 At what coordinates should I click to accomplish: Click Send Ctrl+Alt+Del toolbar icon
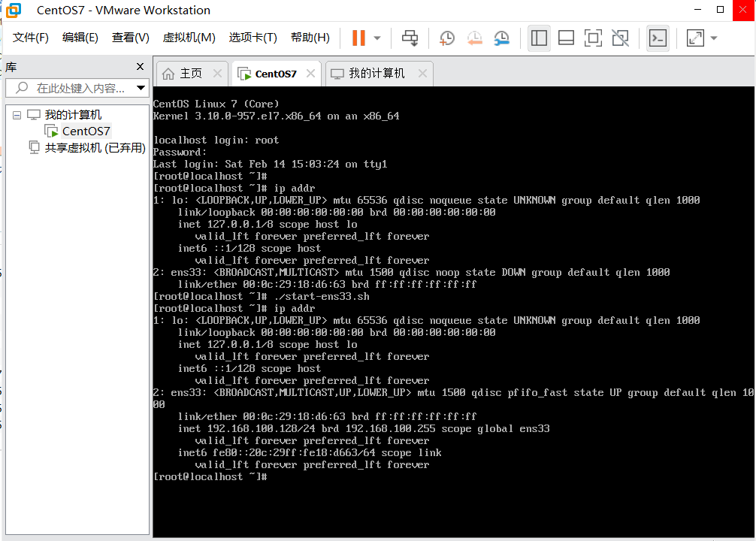410,38
